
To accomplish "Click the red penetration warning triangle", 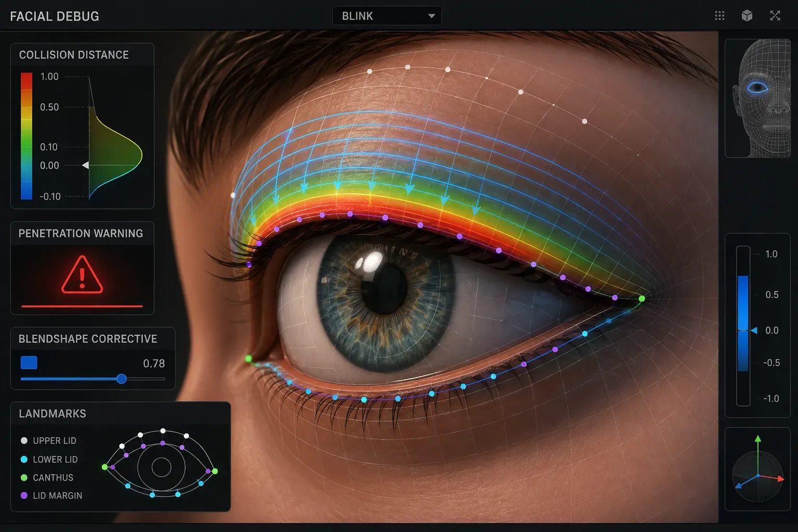I will [82, 275].
